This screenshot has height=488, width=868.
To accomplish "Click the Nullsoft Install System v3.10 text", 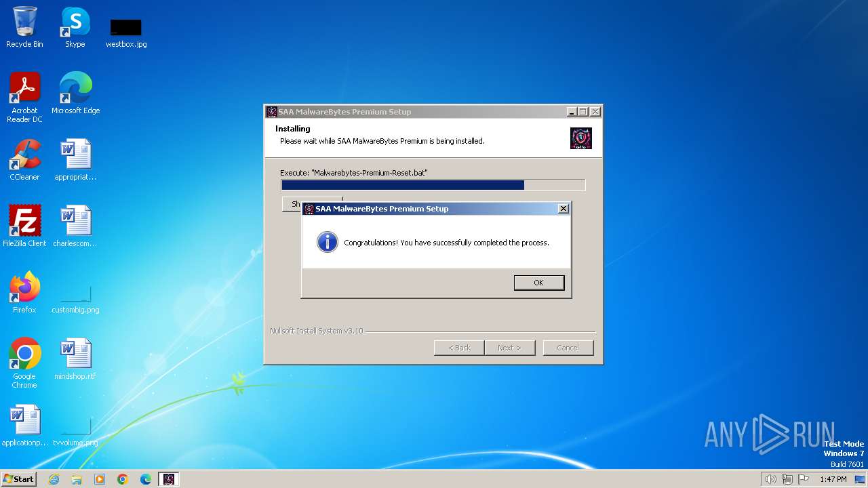I will [317, 331].
